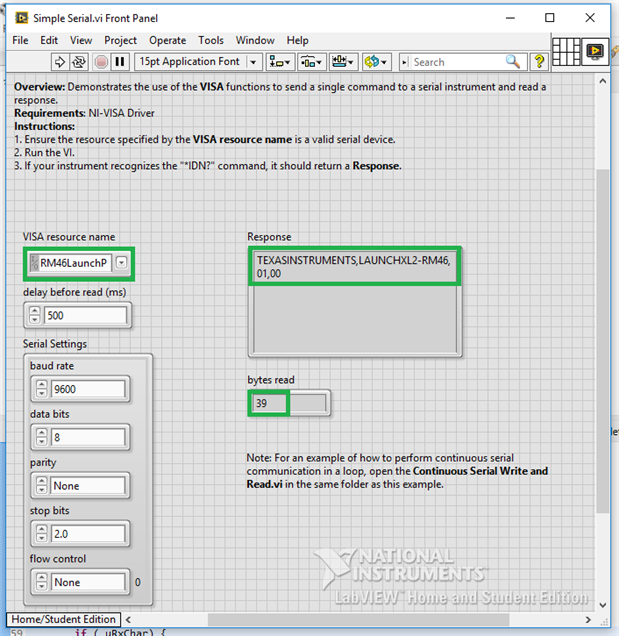Click the Run arrow button
Image resolution: width=619 pixels, height=636 pixels.
[x=60, y=62]
